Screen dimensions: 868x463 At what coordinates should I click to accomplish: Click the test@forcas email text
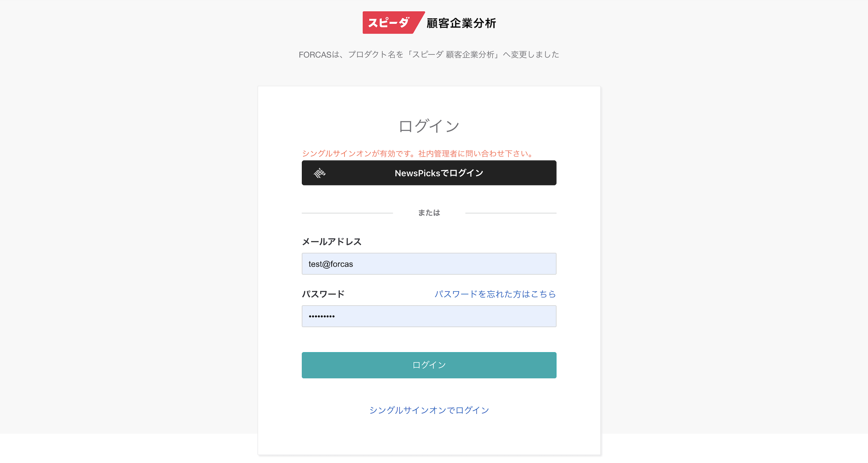(x=330, y=264)
